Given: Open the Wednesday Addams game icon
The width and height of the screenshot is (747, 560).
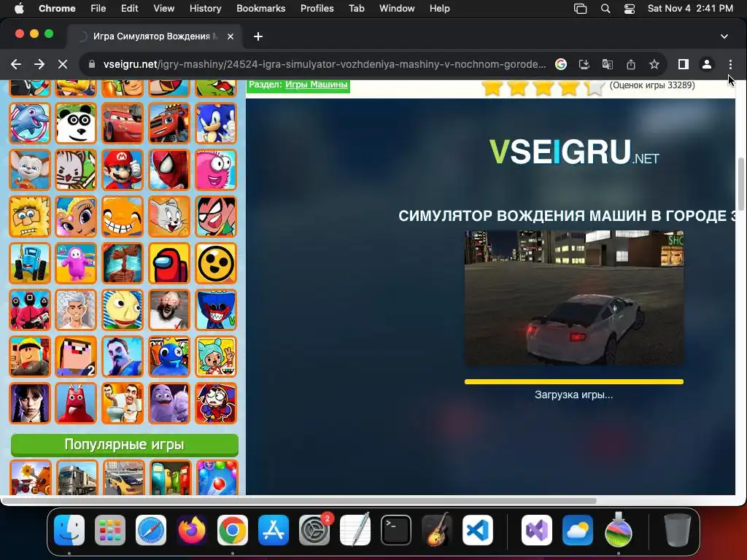Looking at the screenshot, I should pyautogui.click(x=29, y=403).
